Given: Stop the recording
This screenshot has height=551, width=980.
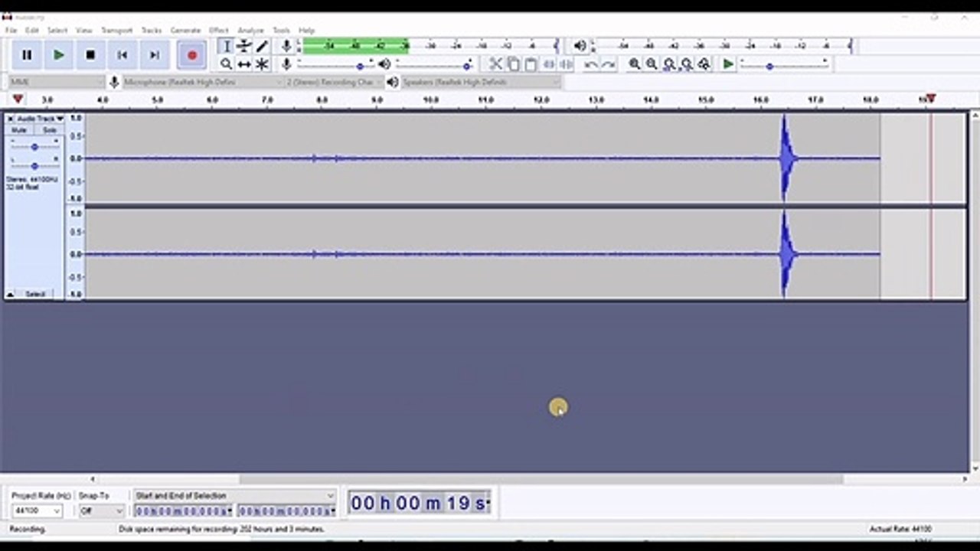Looking at the screenshot, I should (x=90, y=55).
